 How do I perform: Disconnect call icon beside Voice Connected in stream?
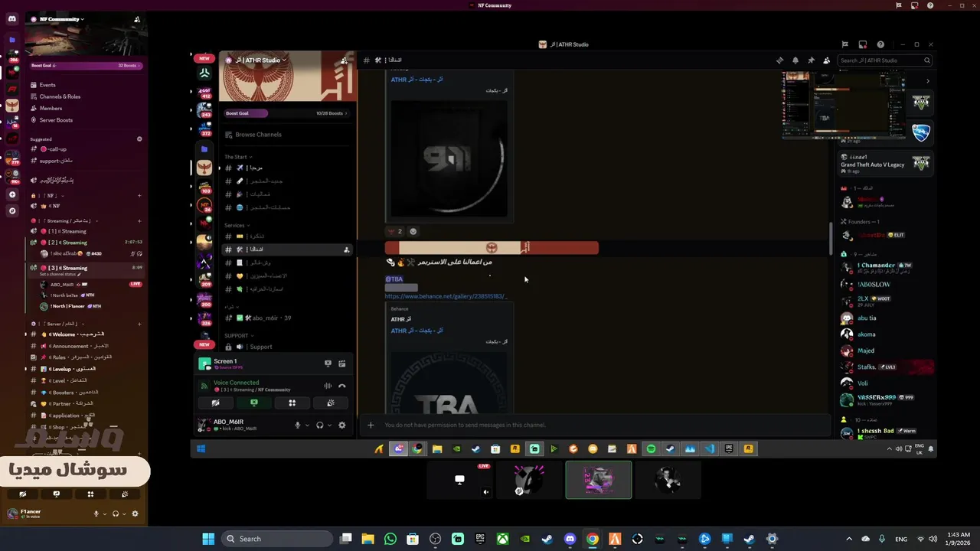tap(342, 386)
